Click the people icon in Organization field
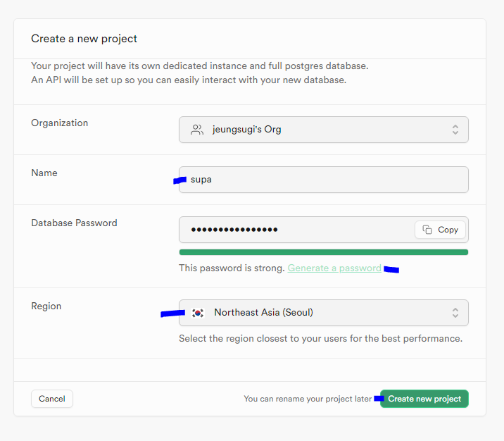The image size is (504, 441). click(197, 130)
